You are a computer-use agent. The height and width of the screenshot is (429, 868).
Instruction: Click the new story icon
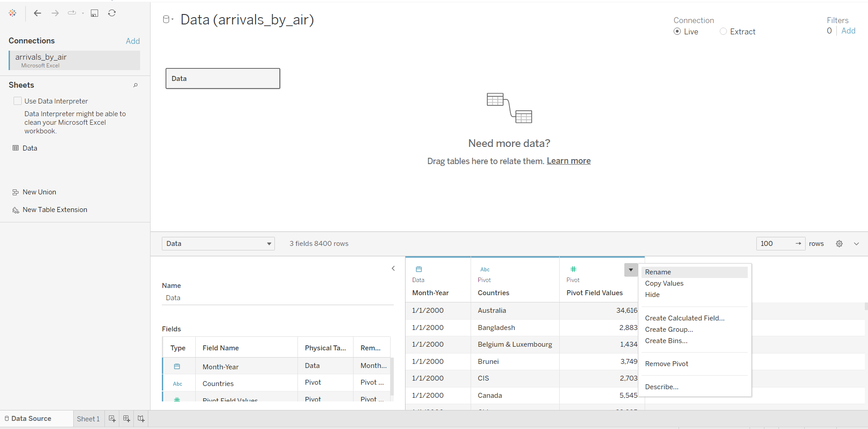[141, 419]
